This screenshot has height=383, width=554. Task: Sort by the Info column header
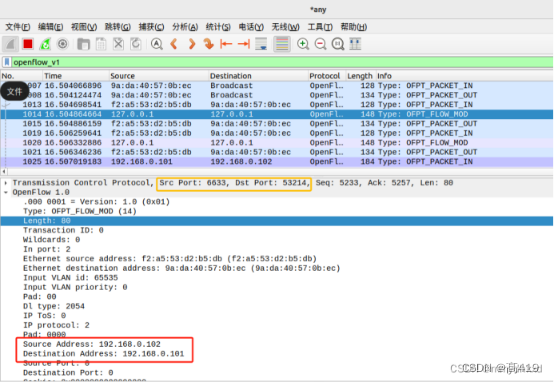click(464, 76)
